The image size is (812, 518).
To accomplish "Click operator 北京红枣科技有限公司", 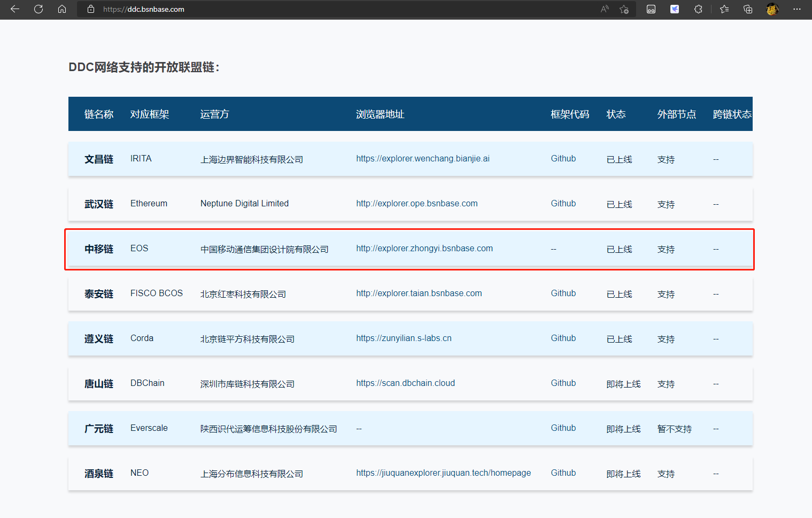I will [243, 294].
